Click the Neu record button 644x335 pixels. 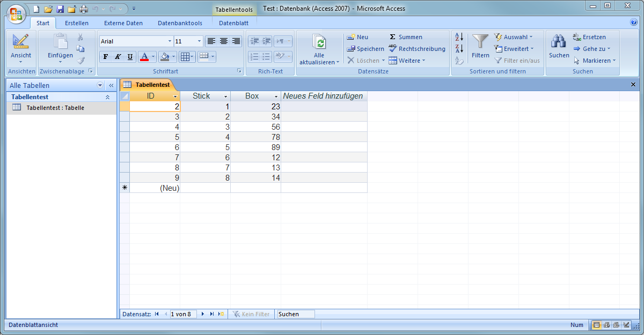(357, 37)
